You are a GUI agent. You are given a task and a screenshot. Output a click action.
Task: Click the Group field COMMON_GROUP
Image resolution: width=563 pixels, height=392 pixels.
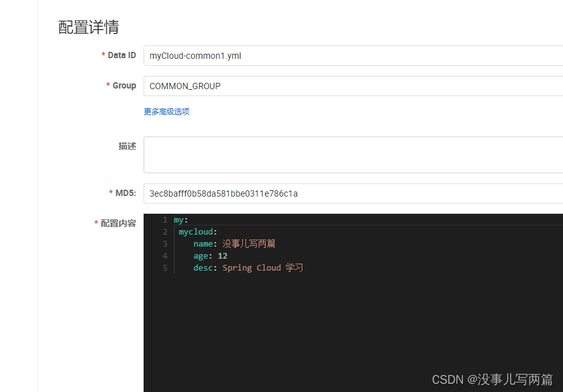click(354, 86)
